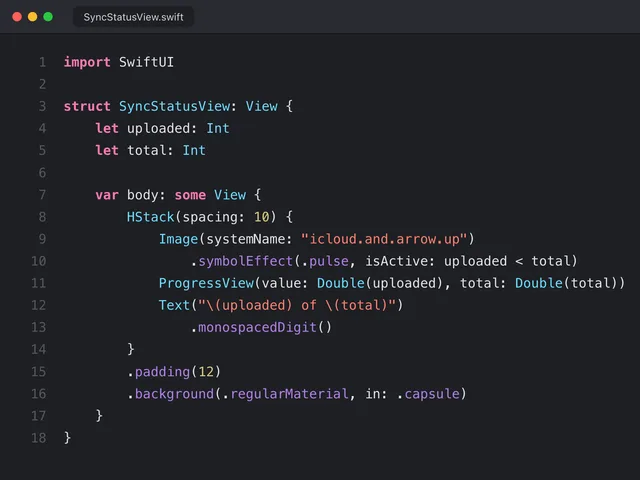Click the closing brace on line 18
The height and width of the screenshot is (480, 640).
68,438
